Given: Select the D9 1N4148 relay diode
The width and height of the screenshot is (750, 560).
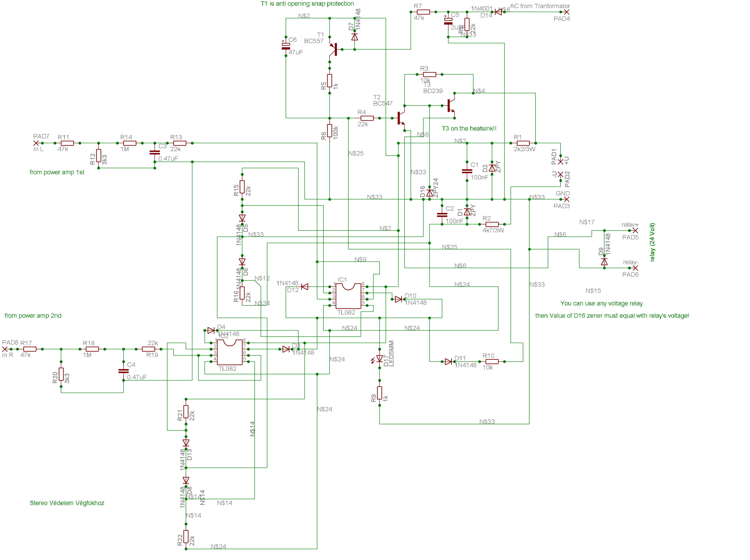Looking at the screenshot, I should [x=604, y=262].
